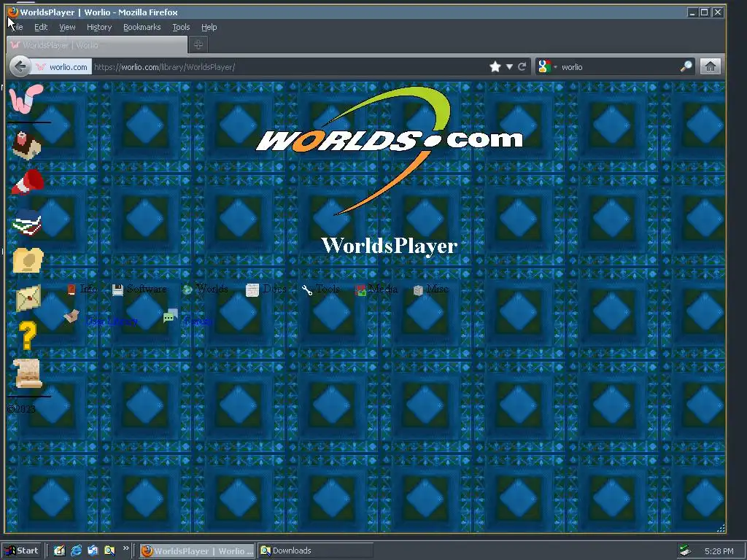Click the globe Worlds icon
The height and width of the screenshot is (560, 747).
[187, 289]
